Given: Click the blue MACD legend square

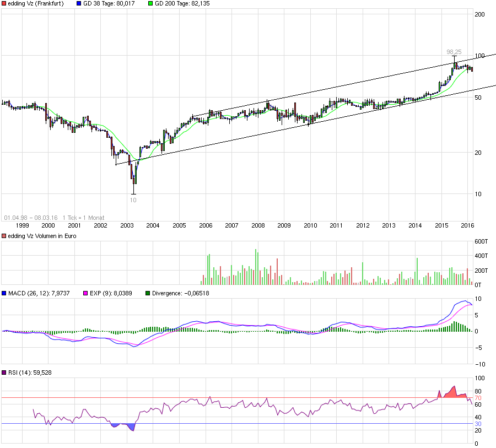Looking at the screenshot, I should point(4,293).
